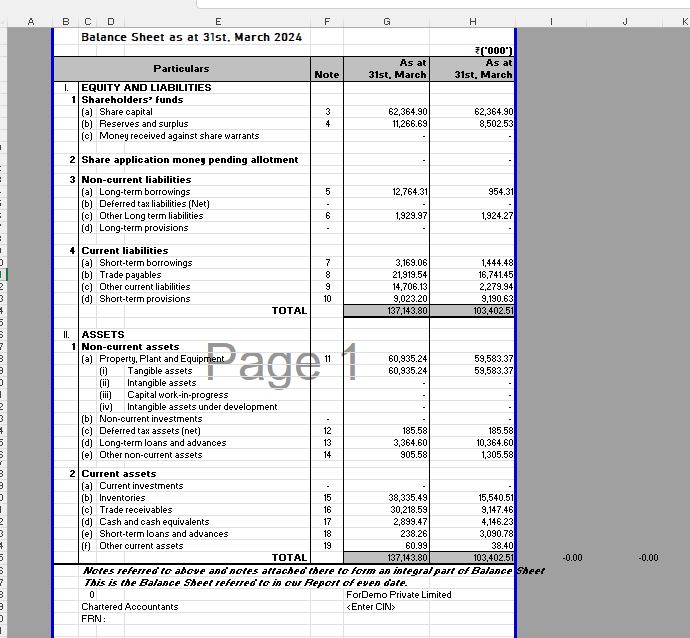Select 'Short-term borrowings' label cell

pyautogui.click(x=146, y=263)
